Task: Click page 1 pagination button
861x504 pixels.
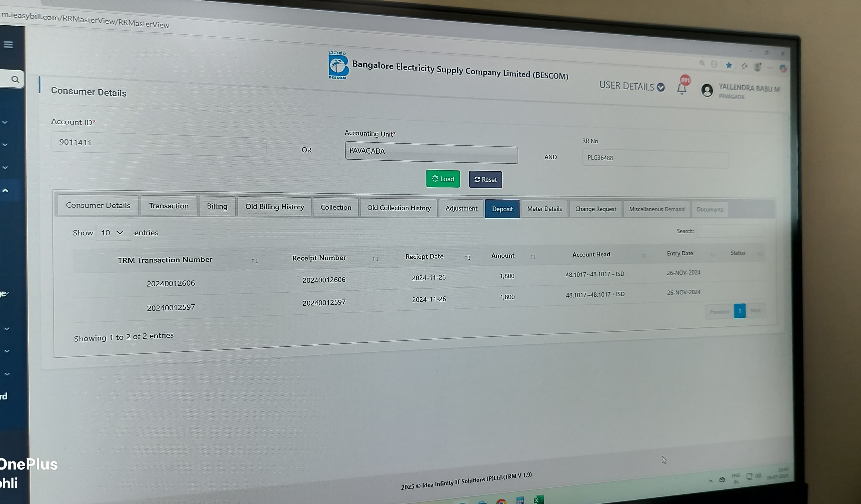Action: coord(739,311)
